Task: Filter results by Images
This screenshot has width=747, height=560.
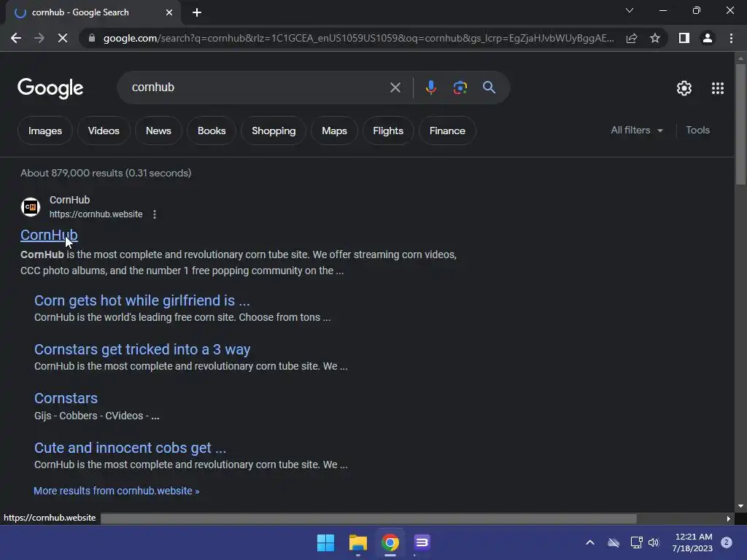Action: (45, 131)
